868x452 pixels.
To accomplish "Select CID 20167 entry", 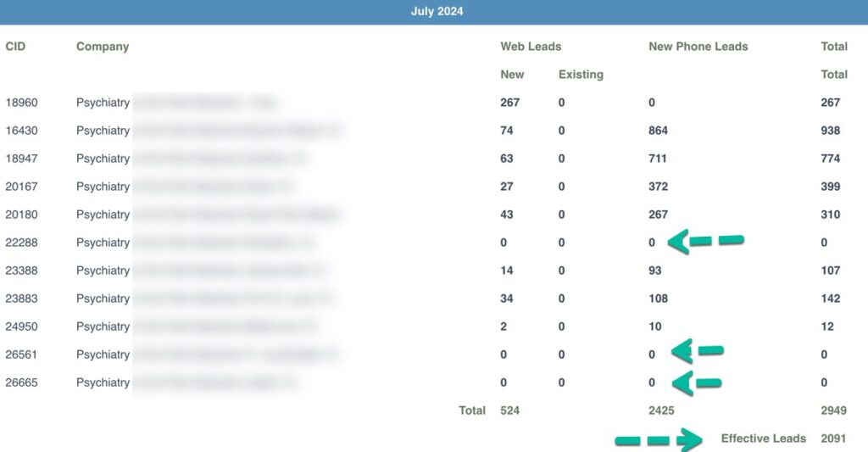I will click(21, 187).
